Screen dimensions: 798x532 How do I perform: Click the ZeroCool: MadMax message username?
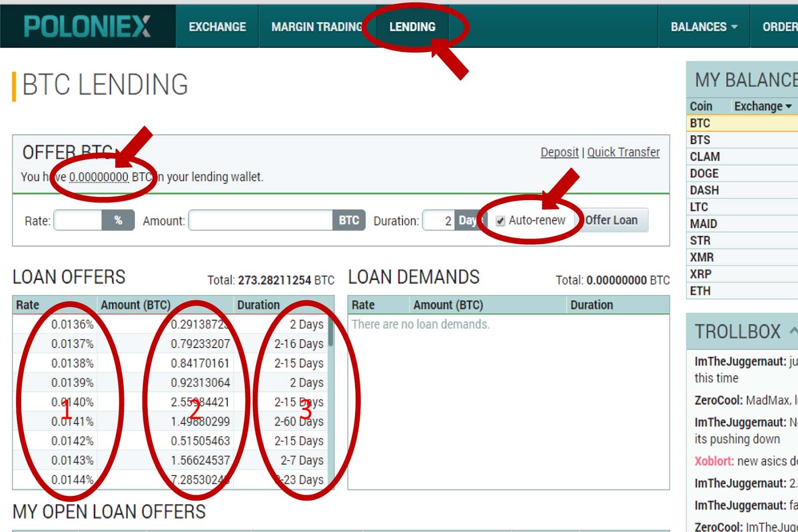(719, 400)
